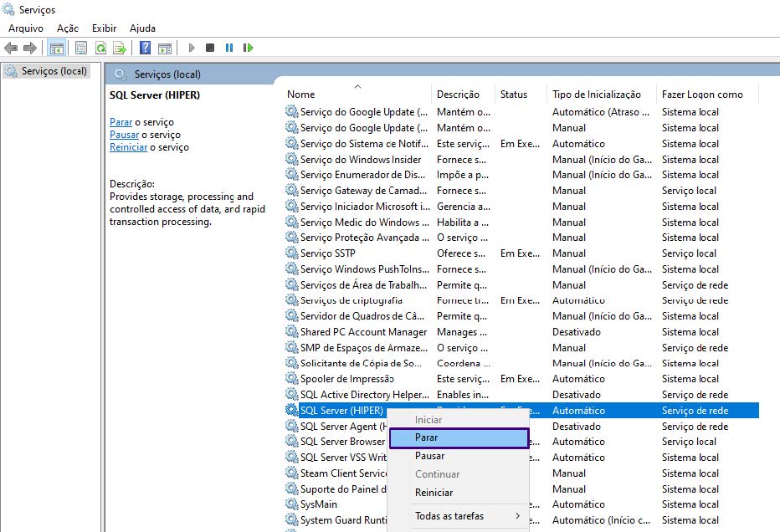The height and width of the screenshot is (532, 780).
Task: Click the Stop Service toolbar icon
Action: tap(210, 49)
